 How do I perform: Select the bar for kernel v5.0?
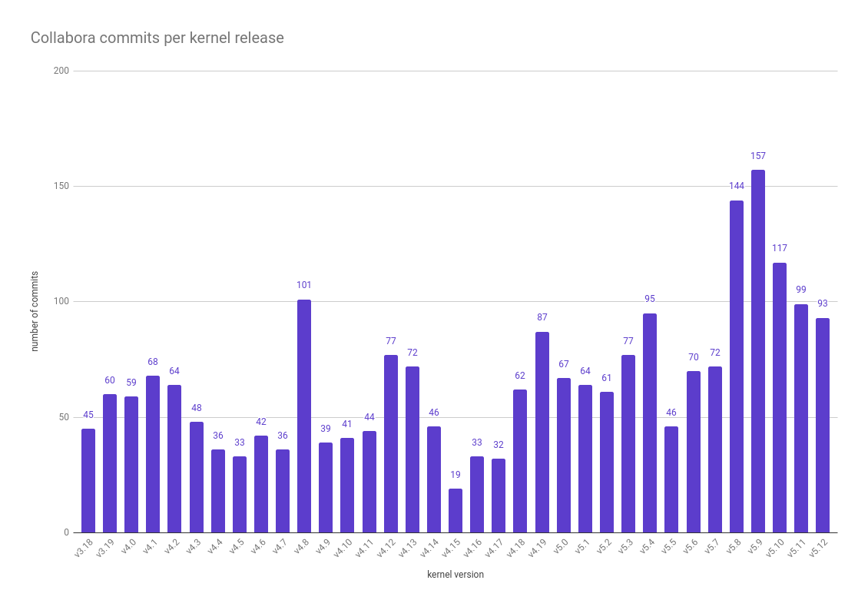[564, 456]
